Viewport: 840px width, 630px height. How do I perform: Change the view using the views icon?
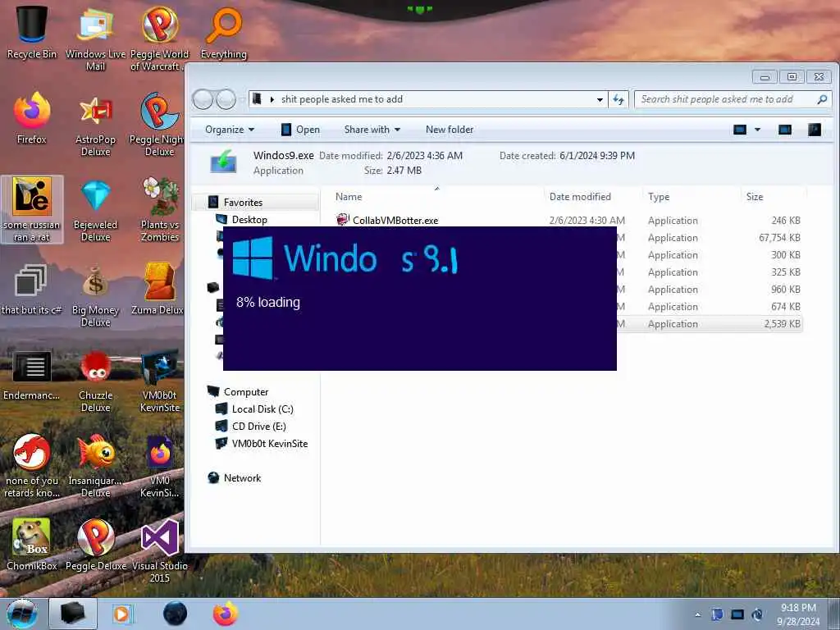(x=740, y=130)
